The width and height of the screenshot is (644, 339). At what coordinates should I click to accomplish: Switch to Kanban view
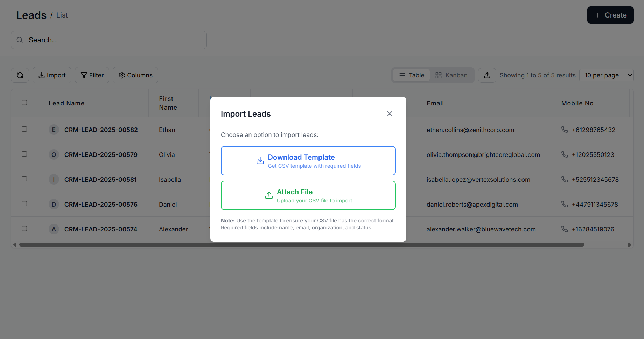[451, 75]
